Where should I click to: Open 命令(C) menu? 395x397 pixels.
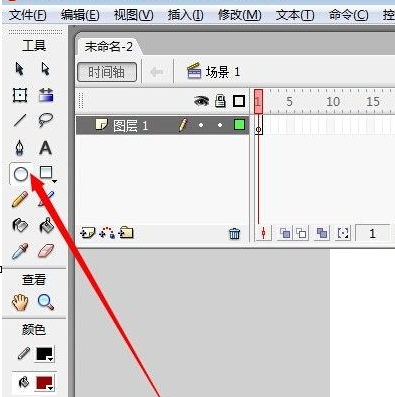click(349, 15)
